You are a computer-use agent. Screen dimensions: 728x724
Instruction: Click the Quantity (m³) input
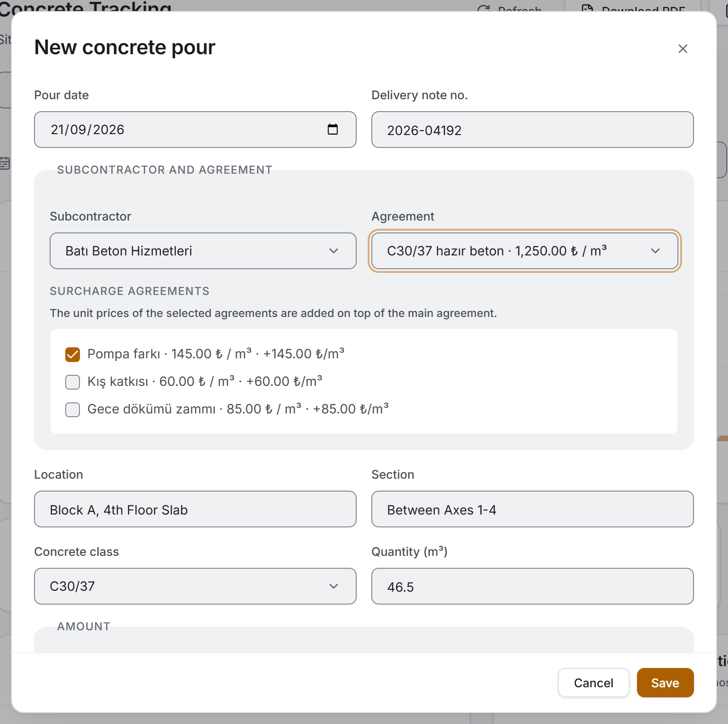[532, 586]
